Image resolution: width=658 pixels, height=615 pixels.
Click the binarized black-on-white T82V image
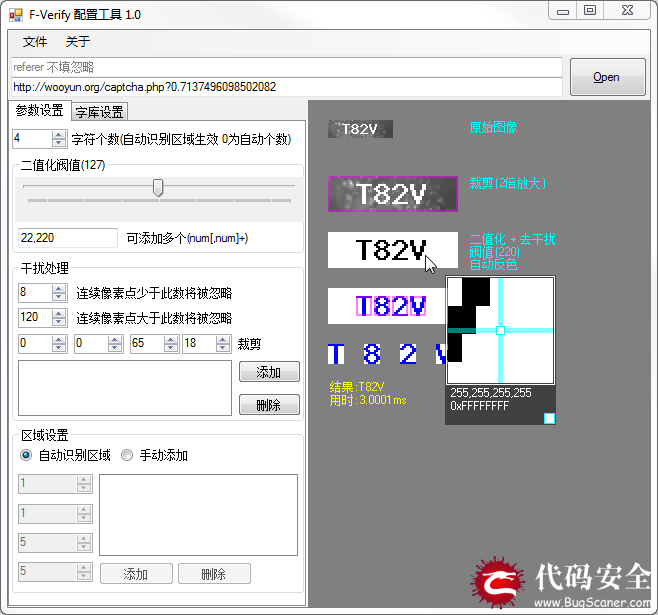tap(393, 250)
